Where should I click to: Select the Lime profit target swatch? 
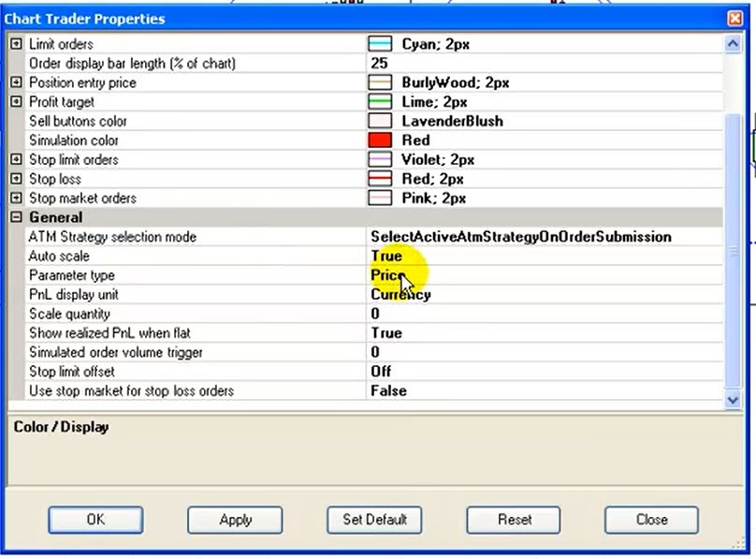pyautogui.click(x=380, y=102)
